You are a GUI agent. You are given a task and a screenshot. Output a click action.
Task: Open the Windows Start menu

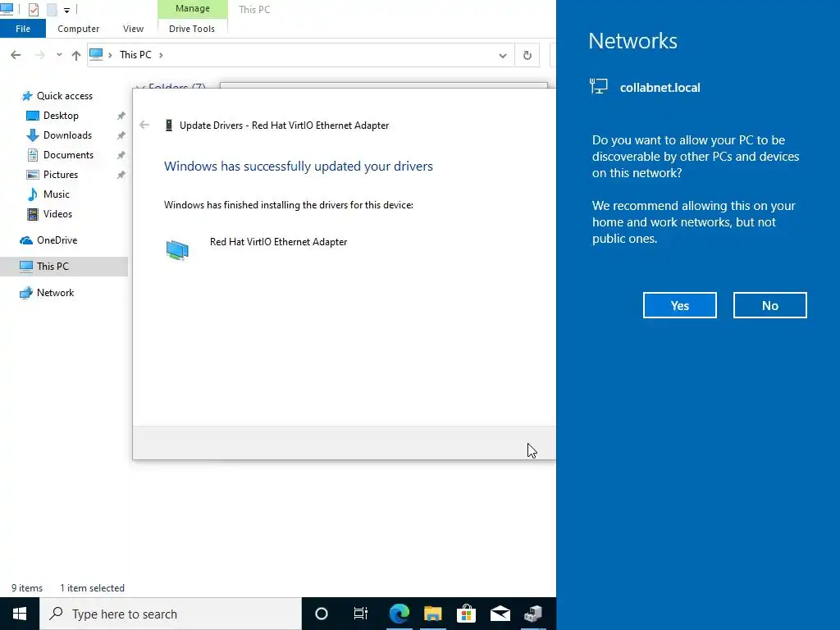pyautogui.click(x=20, y=614)
